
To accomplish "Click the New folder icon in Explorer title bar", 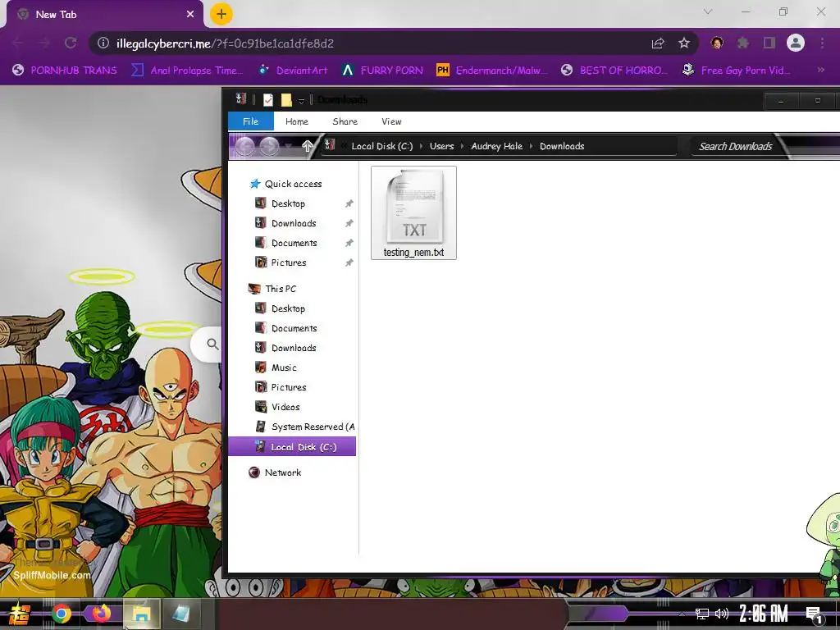I will coord(286,99).
